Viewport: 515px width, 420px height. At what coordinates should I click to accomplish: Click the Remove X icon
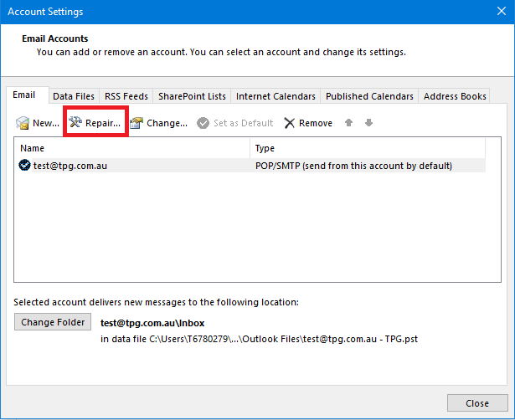tap(290, 123)
